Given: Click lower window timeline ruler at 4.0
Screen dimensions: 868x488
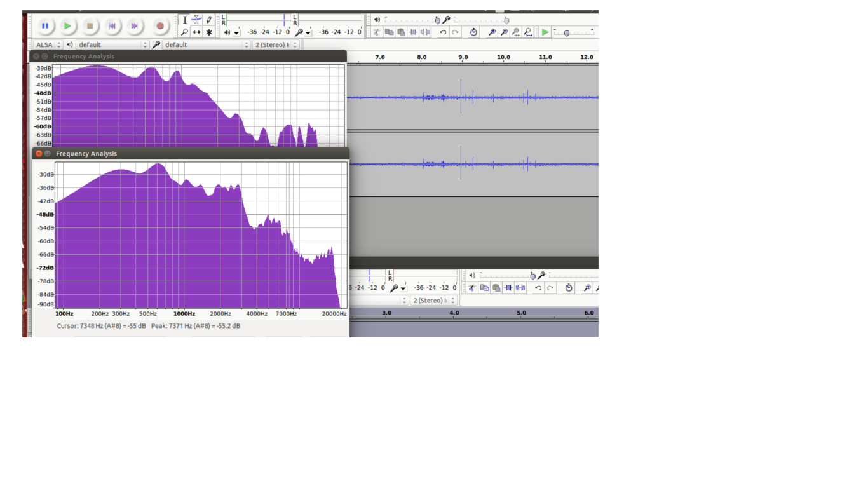Looking at the screenshot, I should 454,313.
